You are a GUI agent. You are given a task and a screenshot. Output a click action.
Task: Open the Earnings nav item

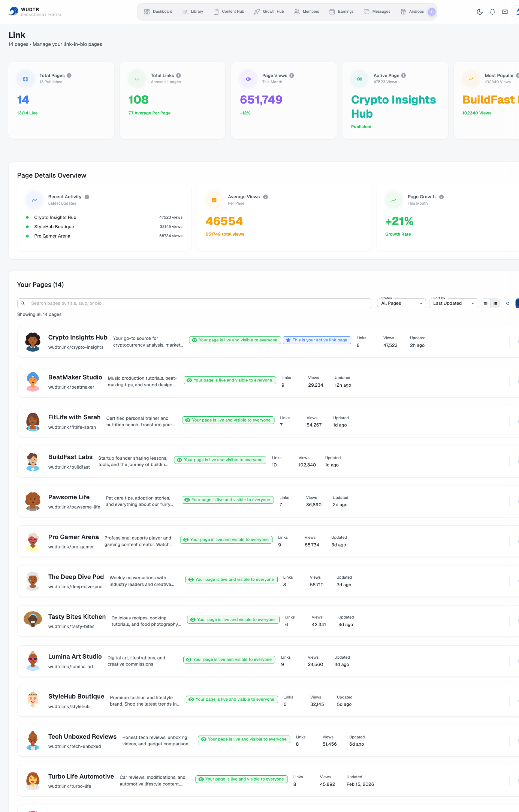tap(342, 12)
